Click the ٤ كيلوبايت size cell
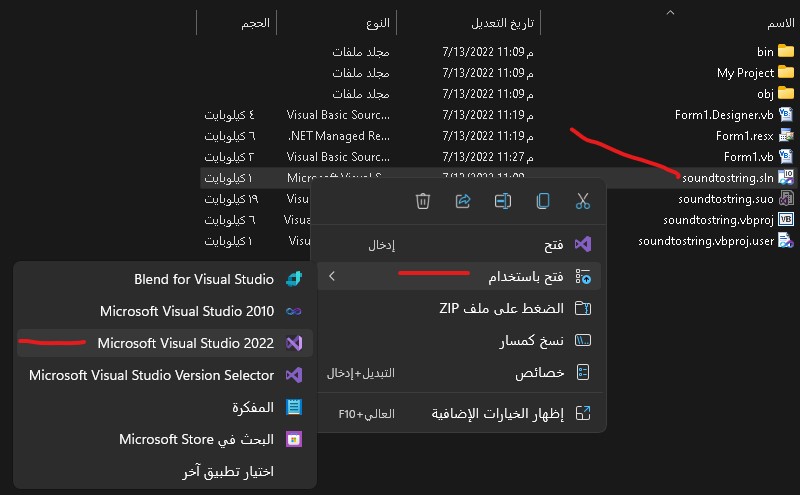 (229, 115)
